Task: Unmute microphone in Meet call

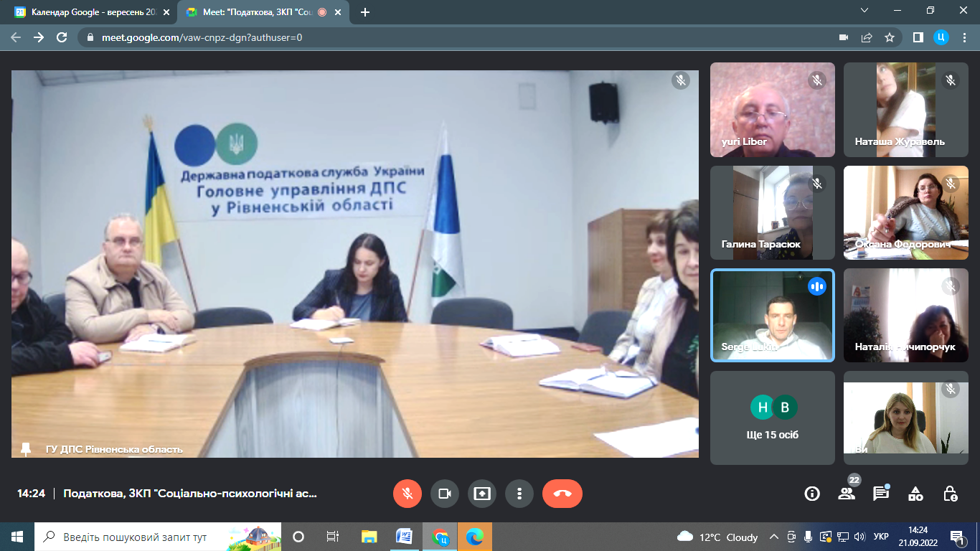Action: 407,494
